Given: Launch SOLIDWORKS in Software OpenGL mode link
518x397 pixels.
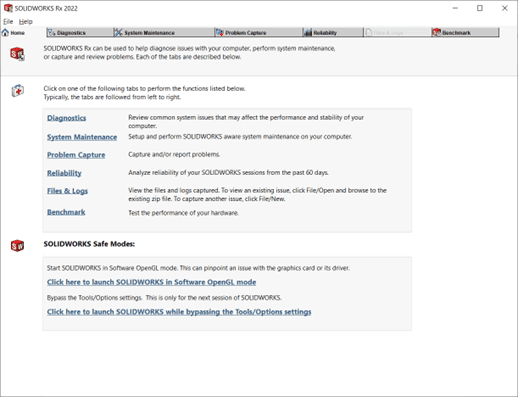Looking at the screenshot, I should 152,282.
